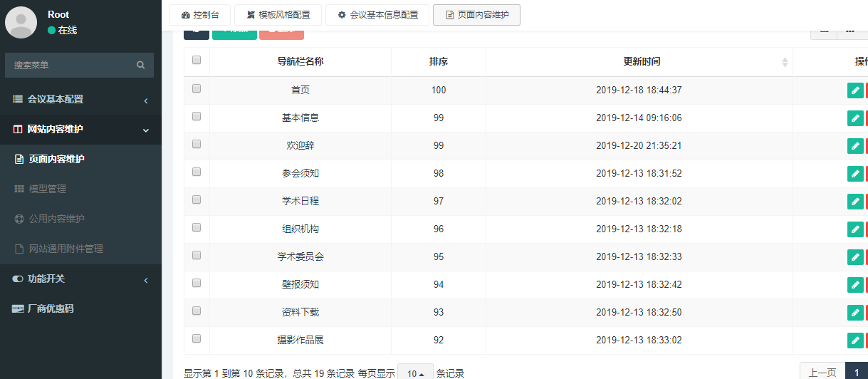Open the 控制台 tab
Image resolution: width=868 pixels, height=379 pixels.
click(199, 15)
